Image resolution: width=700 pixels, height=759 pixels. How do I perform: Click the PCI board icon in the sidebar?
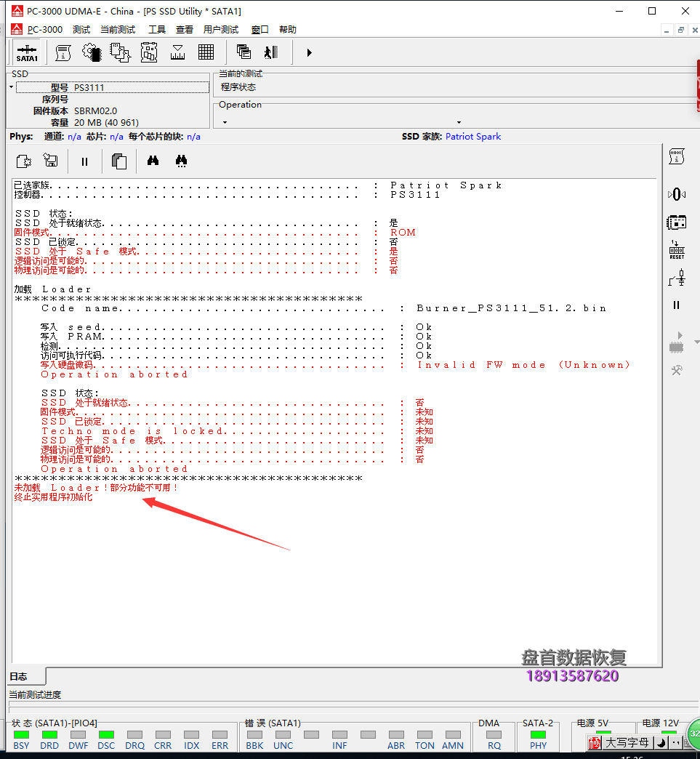(x=677, y=222)
